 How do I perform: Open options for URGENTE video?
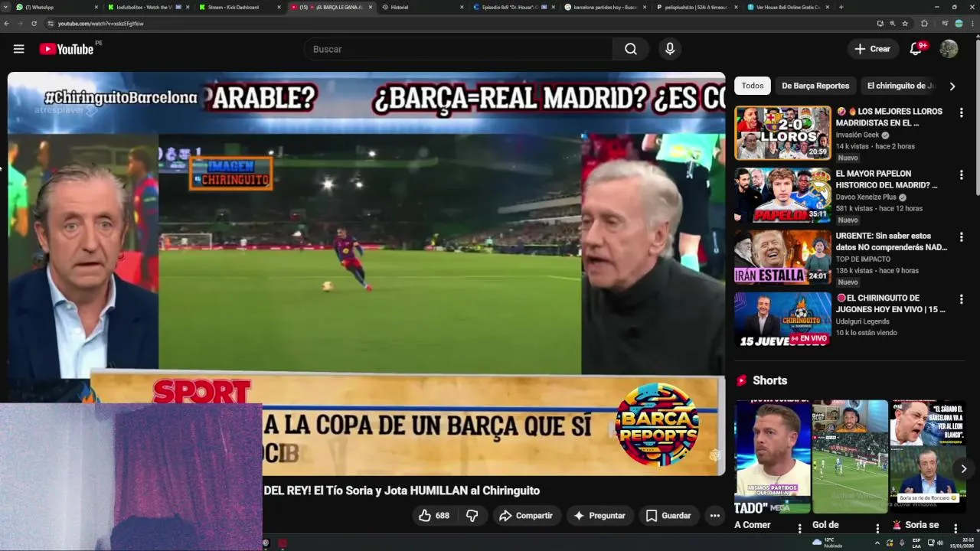pos(961,237)
